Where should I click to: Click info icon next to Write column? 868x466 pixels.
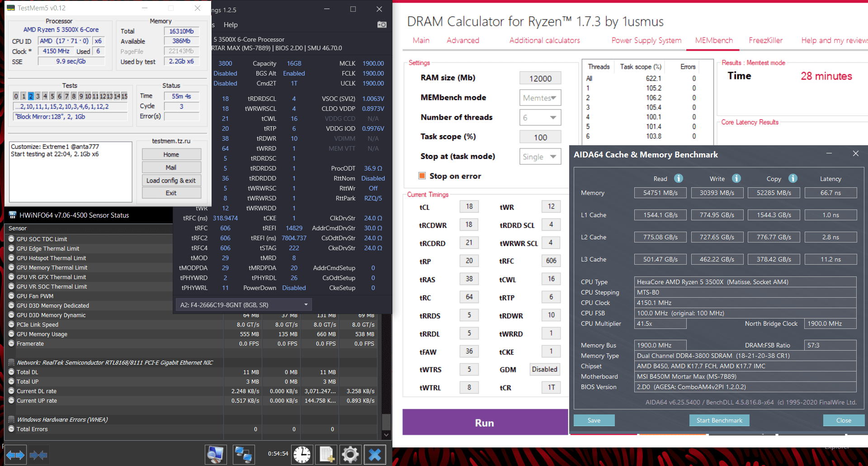pos(736,178)
